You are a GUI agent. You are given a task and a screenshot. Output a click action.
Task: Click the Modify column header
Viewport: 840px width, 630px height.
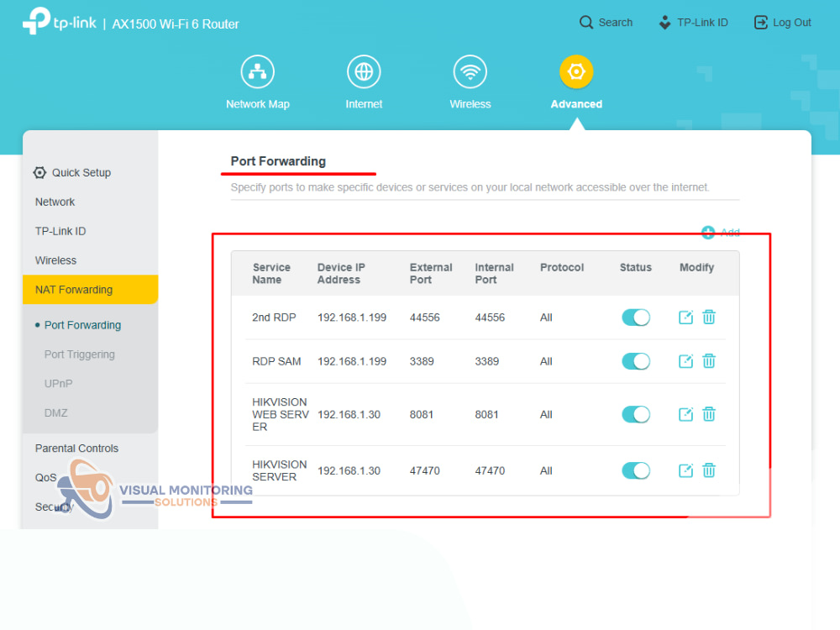696,267
